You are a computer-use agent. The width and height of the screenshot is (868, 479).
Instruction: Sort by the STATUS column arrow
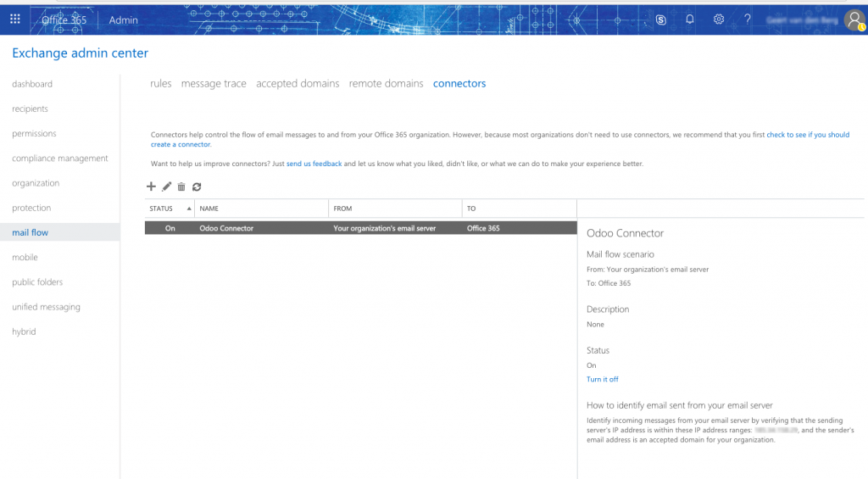pyautogui.click(x=189, y=209)
